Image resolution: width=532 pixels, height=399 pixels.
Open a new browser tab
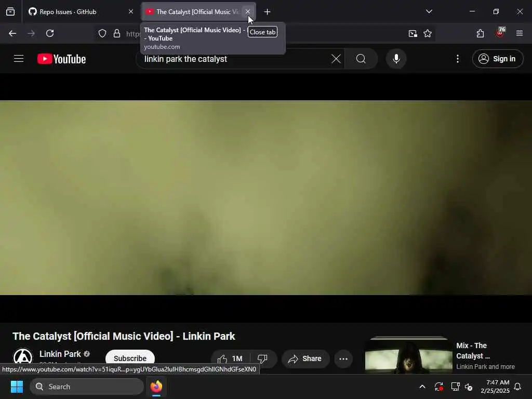pos(268,12)
